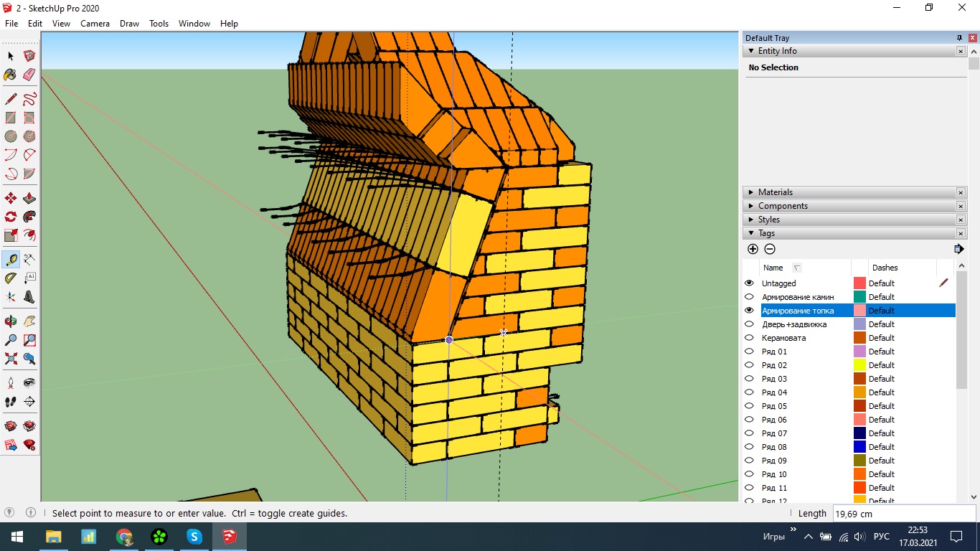
Task: Collapse the Entity Info panel
Action: coord(751,51)
